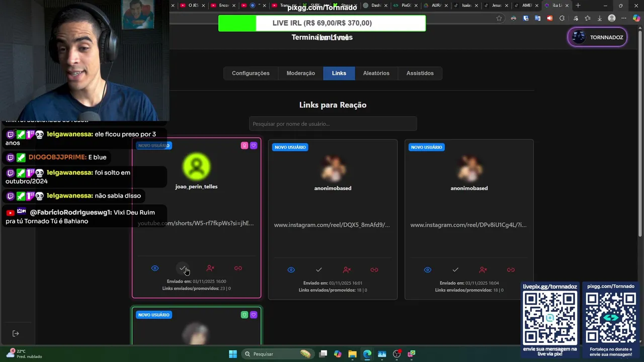Open the Moderação tab
The image size is (644, 362).
click(x=301, y=73)
